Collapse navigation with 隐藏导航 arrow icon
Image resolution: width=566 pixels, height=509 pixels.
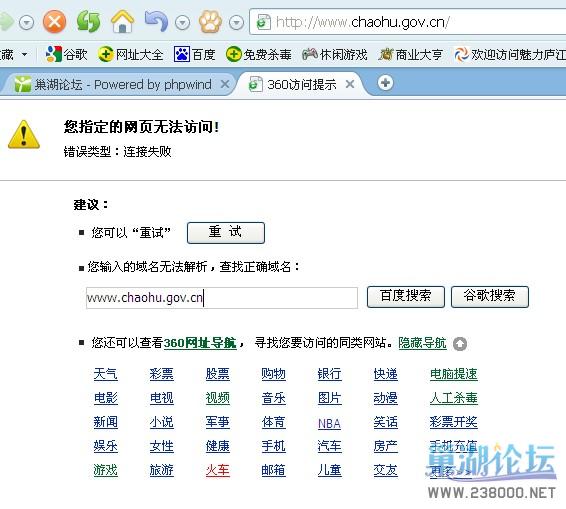tap(460, 344)
